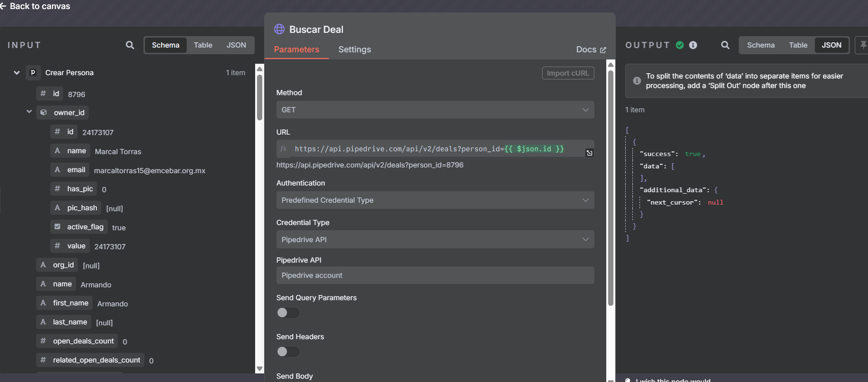
Task: Pin the output data with the pin icon
Action: [863, 45]
